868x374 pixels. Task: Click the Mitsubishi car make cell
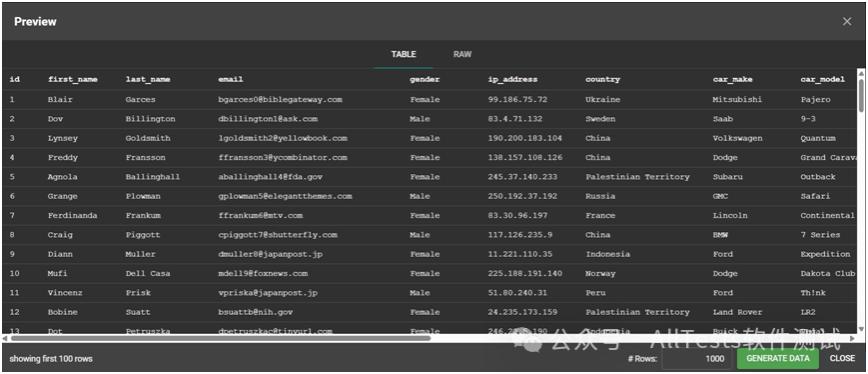coord(737,100)
